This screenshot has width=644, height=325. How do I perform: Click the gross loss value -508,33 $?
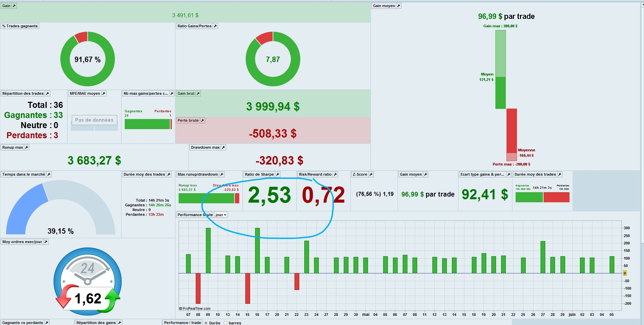pos(273,134)
